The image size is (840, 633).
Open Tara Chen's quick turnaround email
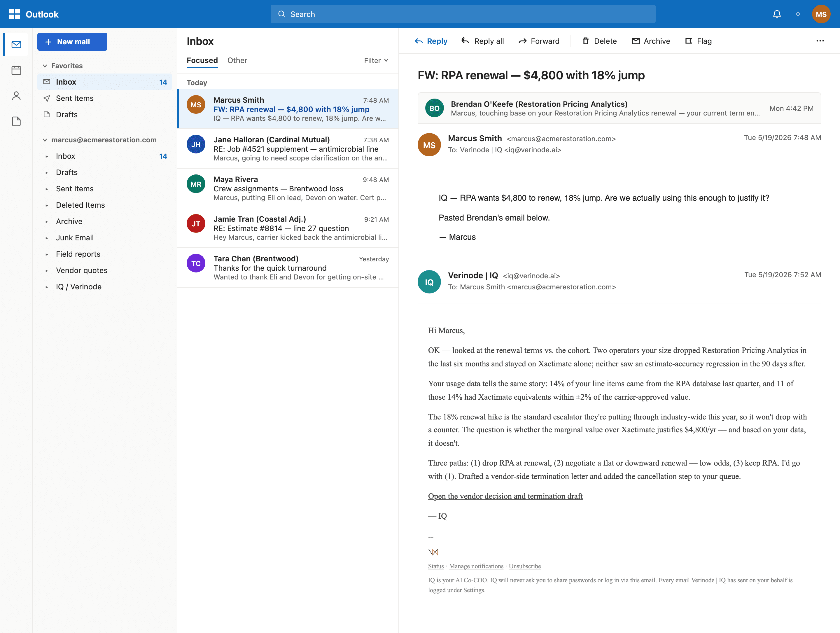pyautogui.click(x=288, y=268)
